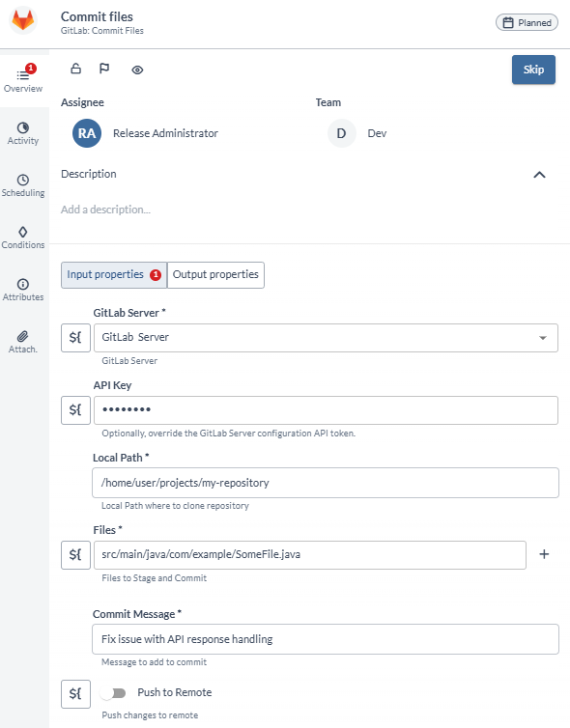Image resolution: width=570 pixels, height=728 pixels.
Task: Click variable ${ button for API Key
Action: (75, 410)
